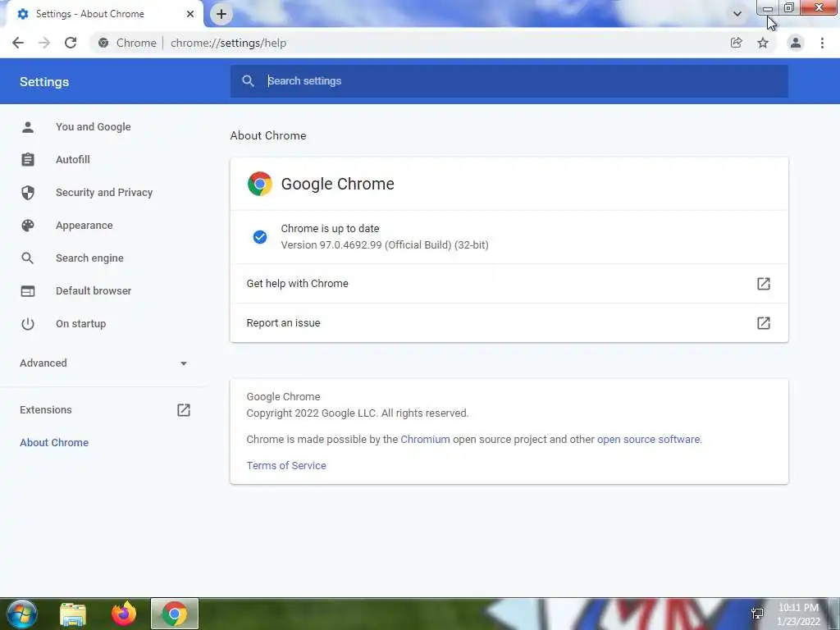The height and width of the screenshot is (630, 840).
Task: Click the network tray icon
Action: point(757,614)
